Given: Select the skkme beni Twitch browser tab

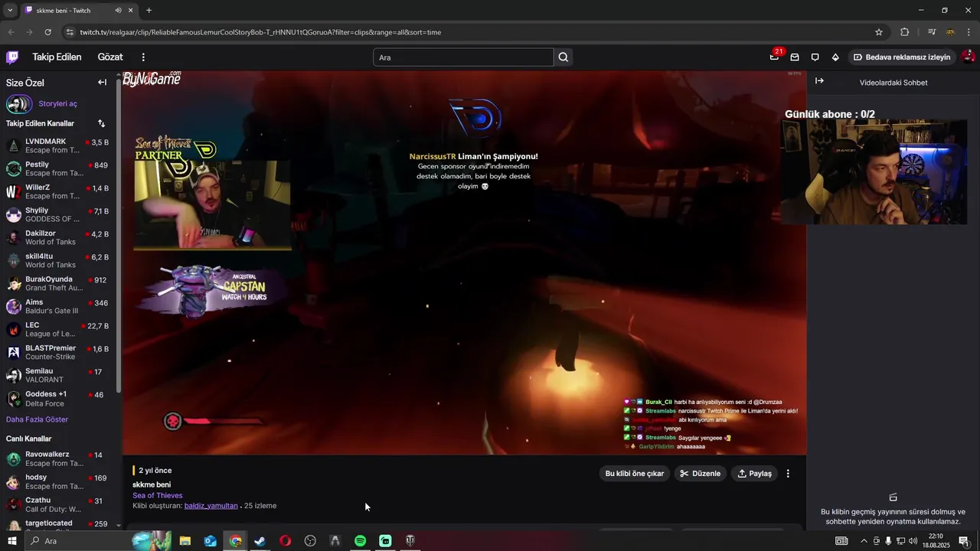Looking at the screenshot, I should point(79,11).
